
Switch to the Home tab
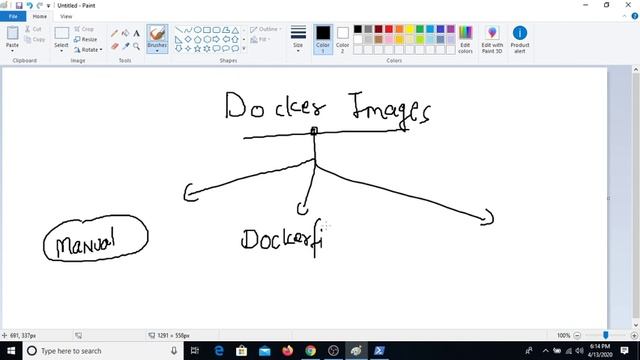click(x=40, y=16)
